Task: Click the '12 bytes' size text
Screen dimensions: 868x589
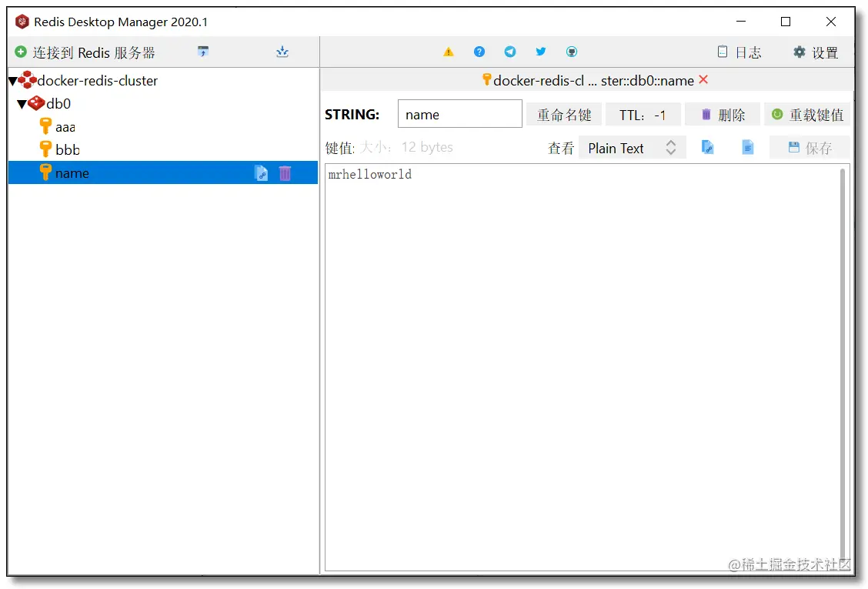Action: [427, 147]
